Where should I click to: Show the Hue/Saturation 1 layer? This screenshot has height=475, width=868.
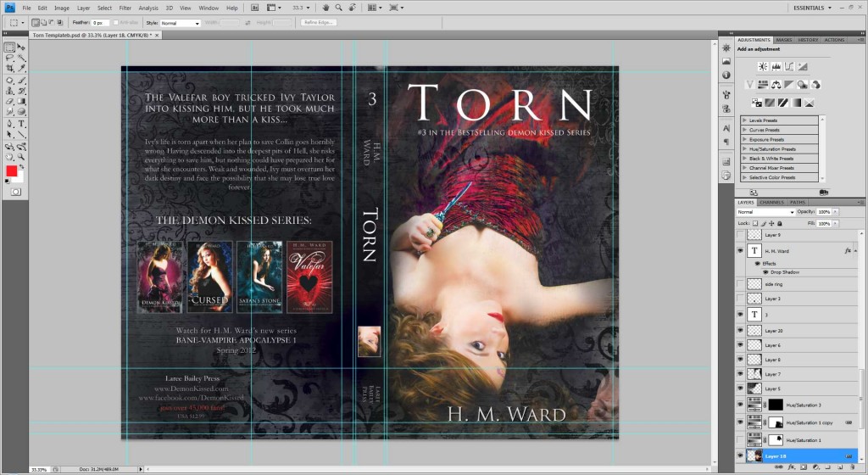point(740,440)
